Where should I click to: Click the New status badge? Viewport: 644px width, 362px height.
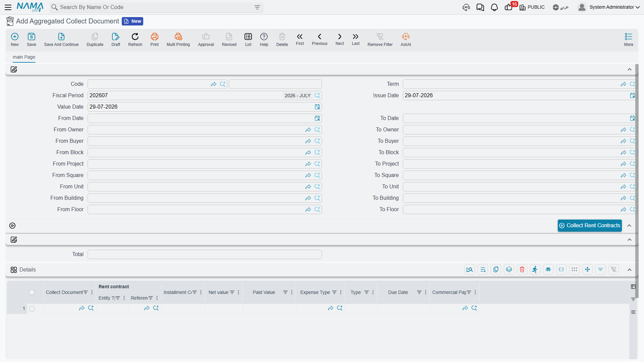point(132,21)
